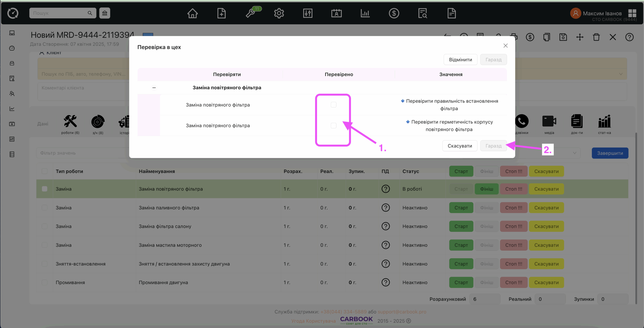
Task: Open the help question mark icon
Action: pyautogui.click(x=629, y=37)
